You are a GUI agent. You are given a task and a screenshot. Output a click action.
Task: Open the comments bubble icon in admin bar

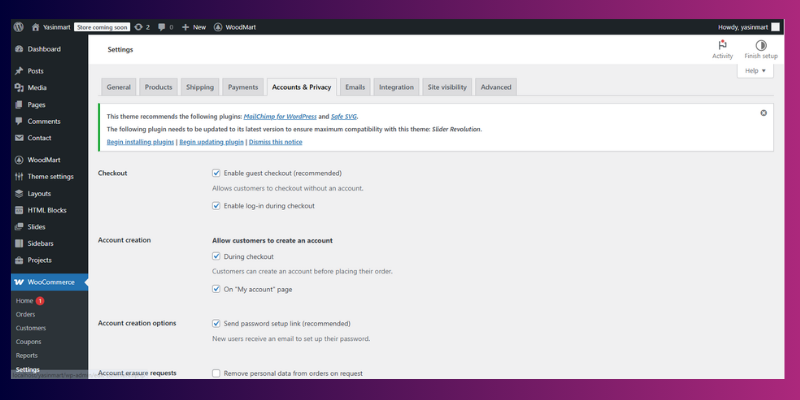pos(161,27)
